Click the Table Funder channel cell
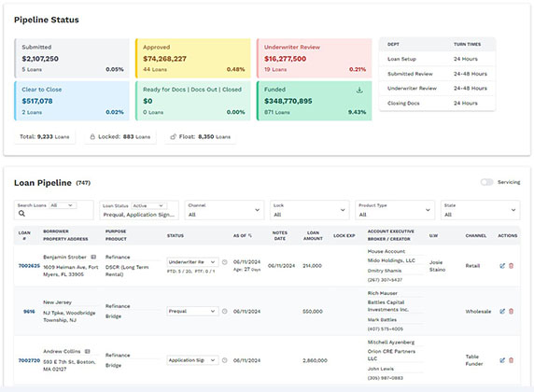 [x=474, y=360]
